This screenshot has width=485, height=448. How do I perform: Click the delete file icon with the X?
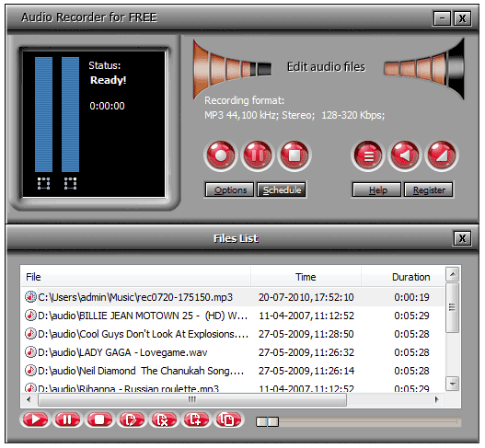(x=164, y=419)
